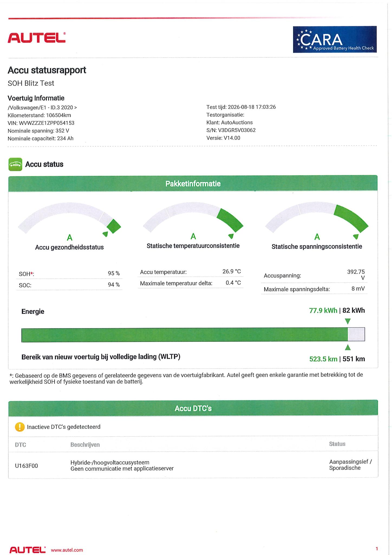
Task: Select the test time 2026-08-18 17:03:26
Action: coord(252,107)
